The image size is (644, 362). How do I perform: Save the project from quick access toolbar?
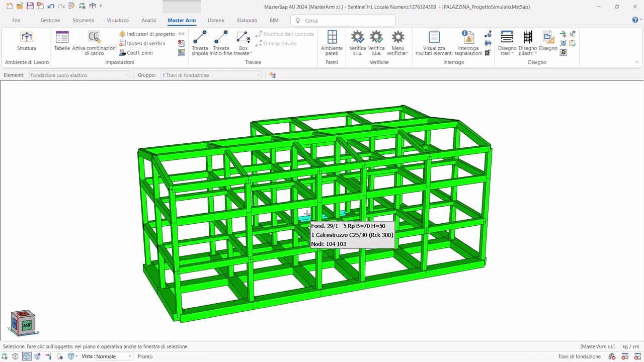[x=30, y=6]
